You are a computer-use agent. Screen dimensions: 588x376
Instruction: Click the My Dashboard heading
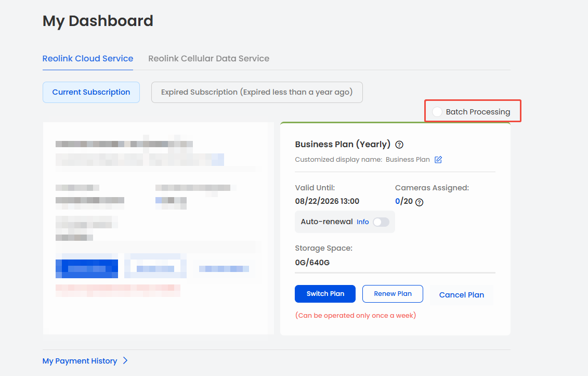click(98, 21)
